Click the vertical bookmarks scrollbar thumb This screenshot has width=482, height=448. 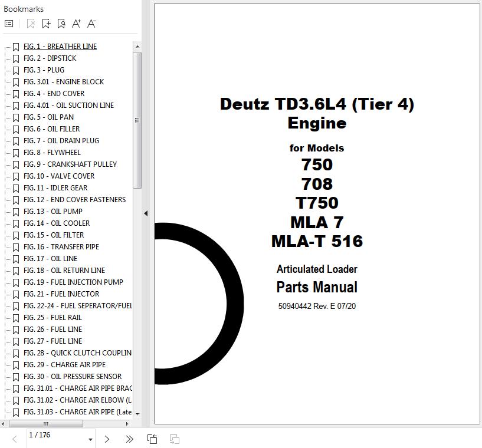click(137, 120)
